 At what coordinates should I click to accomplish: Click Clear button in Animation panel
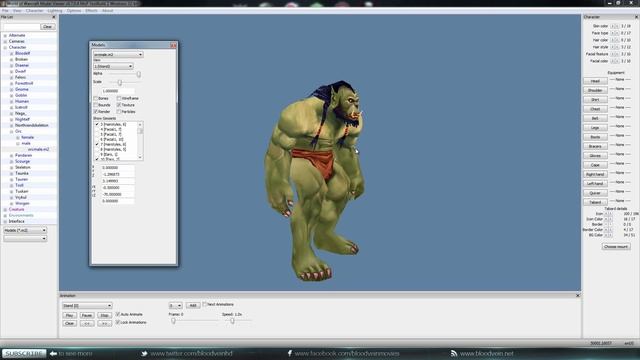pyautogui.click(x=69, y=323)
